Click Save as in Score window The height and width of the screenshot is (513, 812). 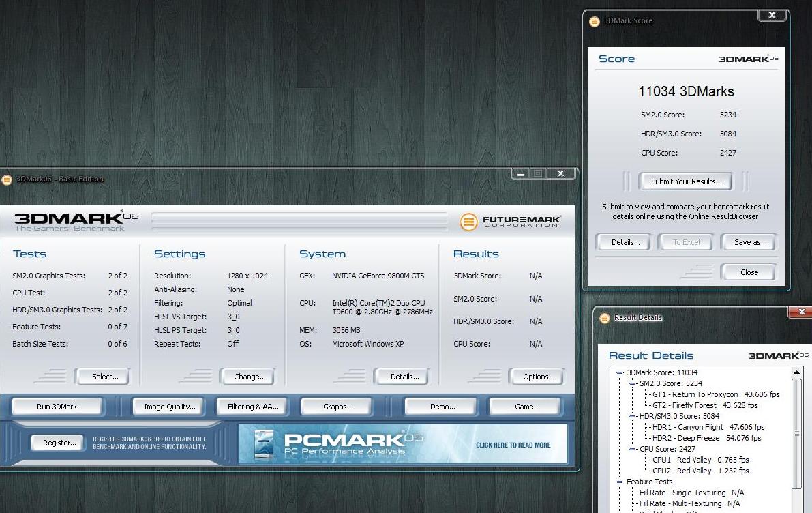[x=750, y=242]
